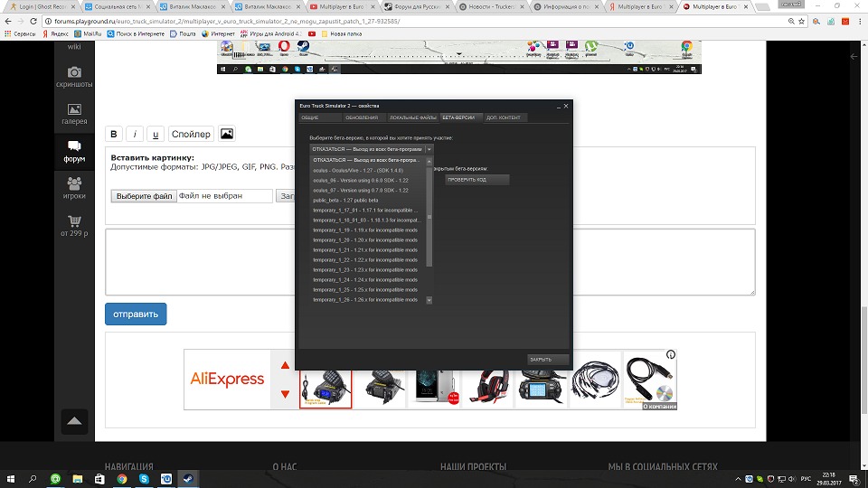Apply bold formatting with the B button
This screenshot has height=488, width=868.
point(114,134)
